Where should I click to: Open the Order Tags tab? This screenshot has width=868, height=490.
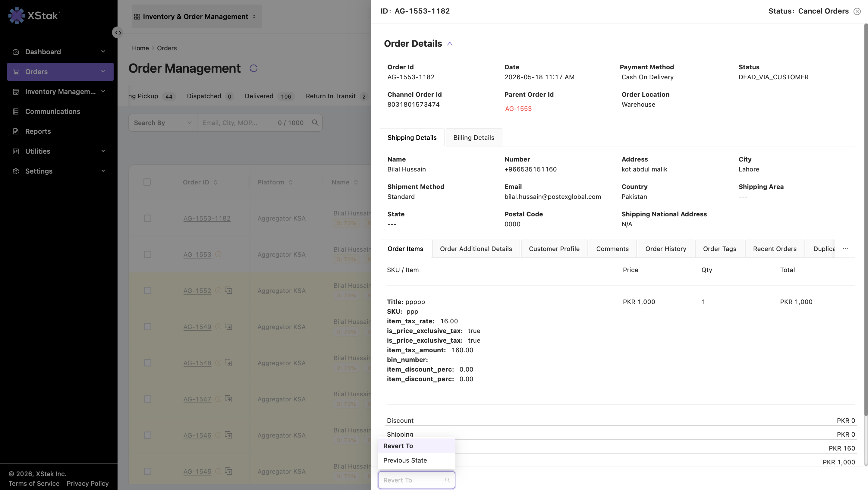pyautogui.click(x=719, y=249)
